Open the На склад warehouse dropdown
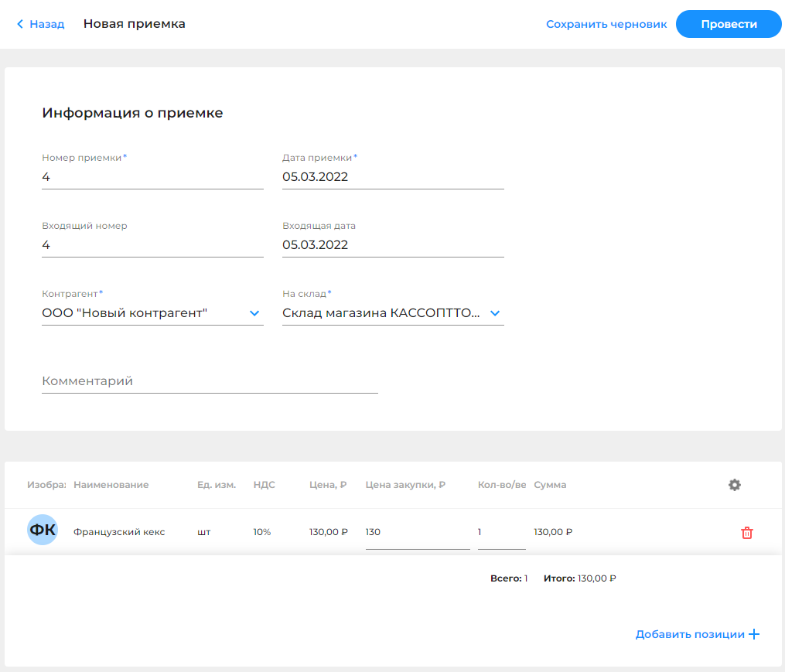785x672 pixels. pyautogui.click(x=495, y=313)
